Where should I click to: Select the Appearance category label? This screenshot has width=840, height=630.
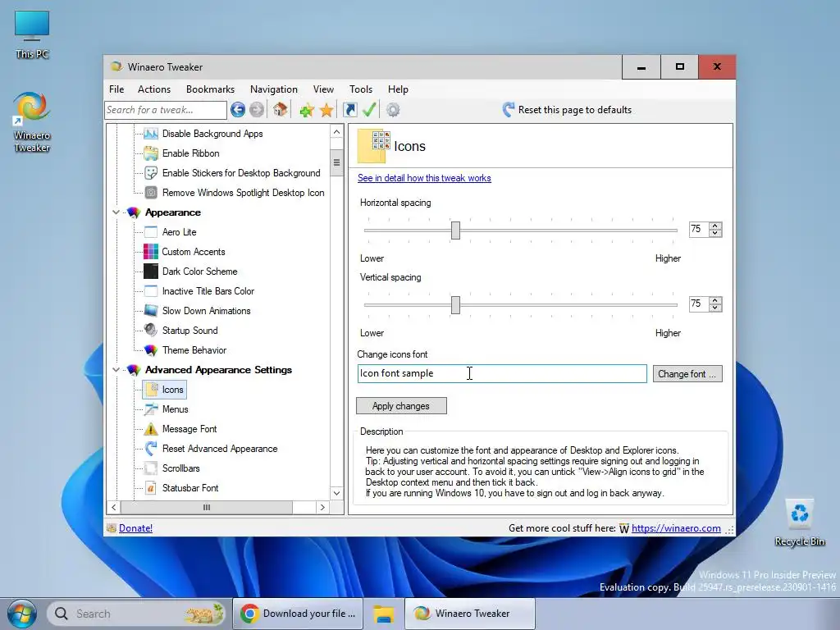[173, 212]
